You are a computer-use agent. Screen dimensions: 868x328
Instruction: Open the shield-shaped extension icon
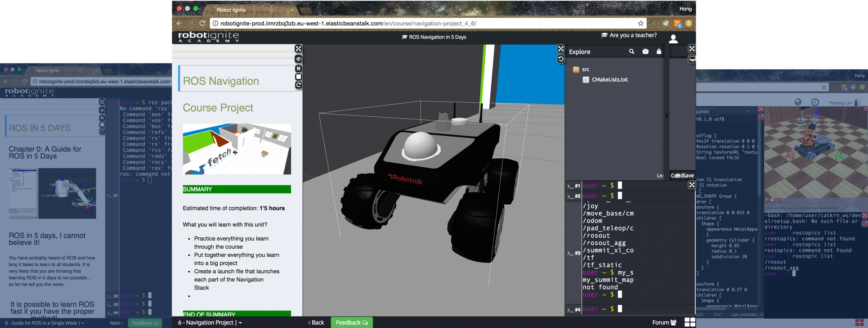pyautogui.click(x=665, y=23)
